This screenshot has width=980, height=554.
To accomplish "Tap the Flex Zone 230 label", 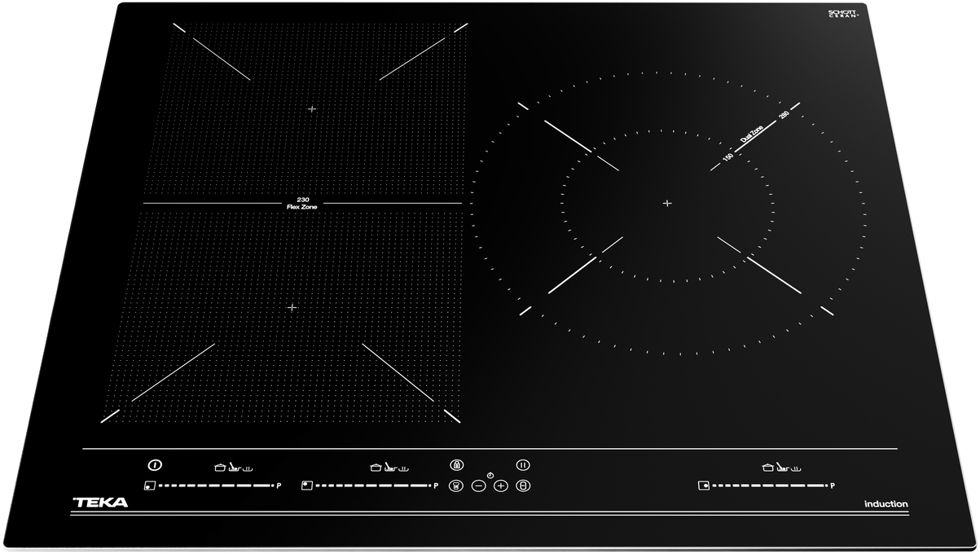I will click(301, 204).
